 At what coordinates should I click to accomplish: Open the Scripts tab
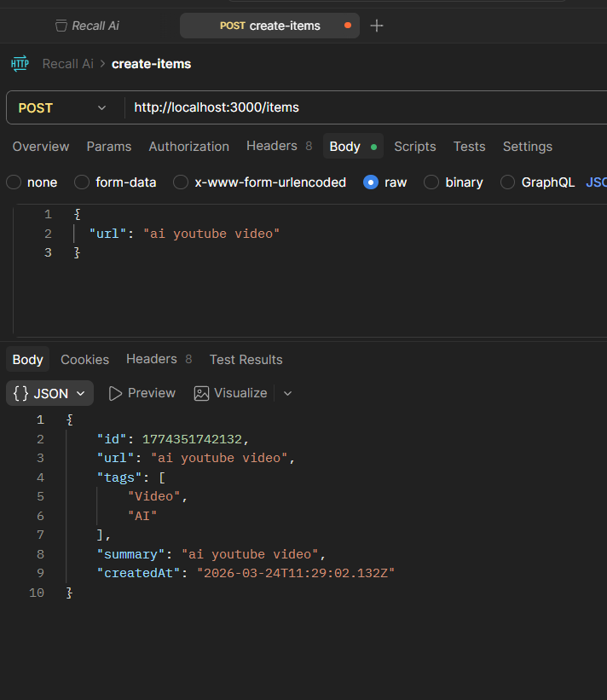tap(414, 147)
